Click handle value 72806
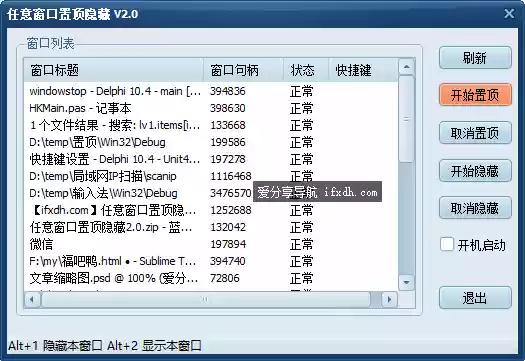 pos(225,278)
